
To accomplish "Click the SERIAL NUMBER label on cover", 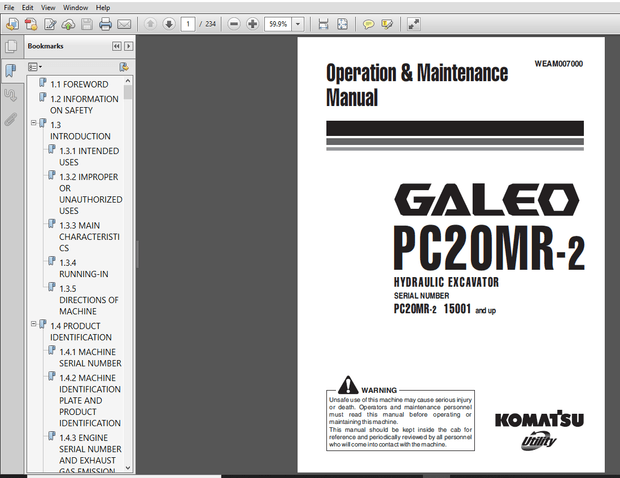I will coord(421,295).
